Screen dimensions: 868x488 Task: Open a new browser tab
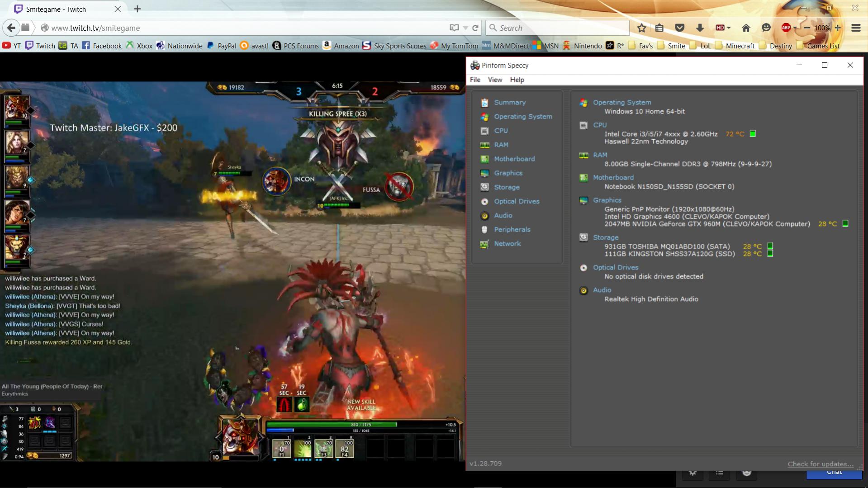(x=138, y=9)
